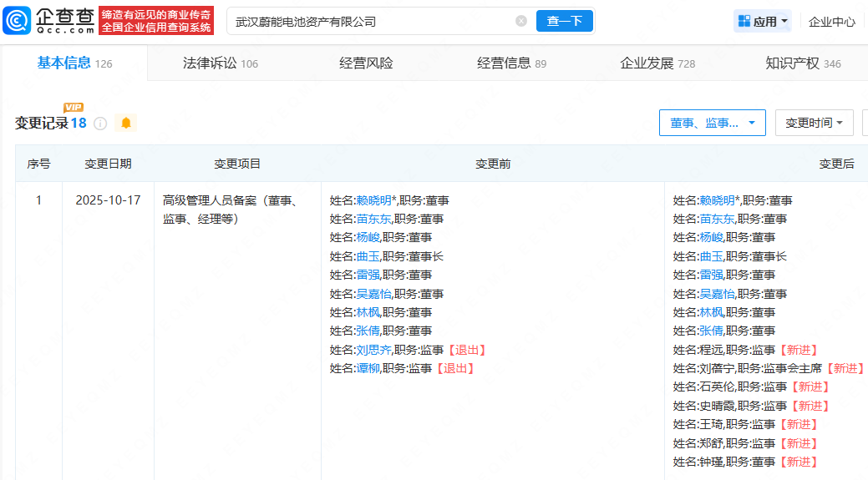Click the 查一下 search button
The image size is (868, 480).
pyautogui.click(x=564, y=21)
